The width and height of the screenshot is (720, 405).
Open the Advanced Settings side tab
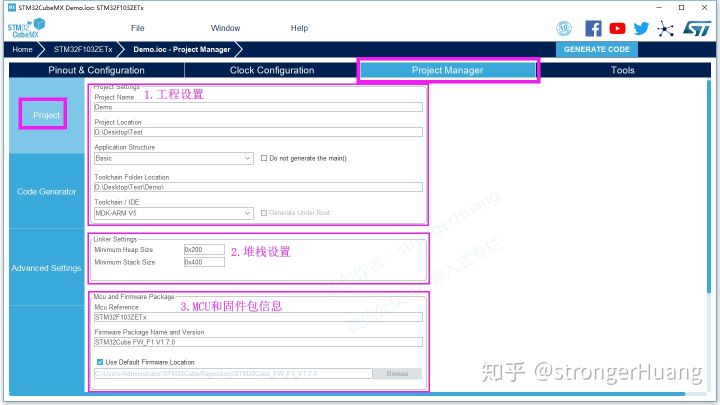pyautogui.click(x=46, y=268)
